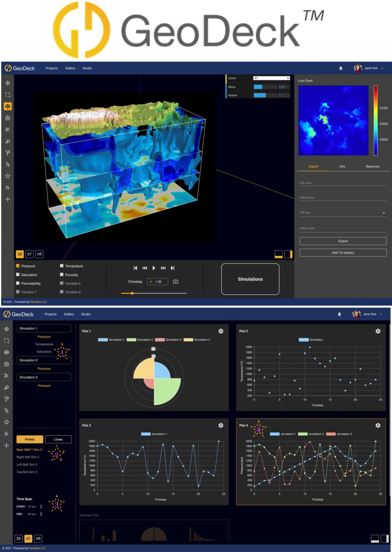This screenshot has width=392, height=552.
Task: Enable the Temprature checkbox
Action: [61, 266]
